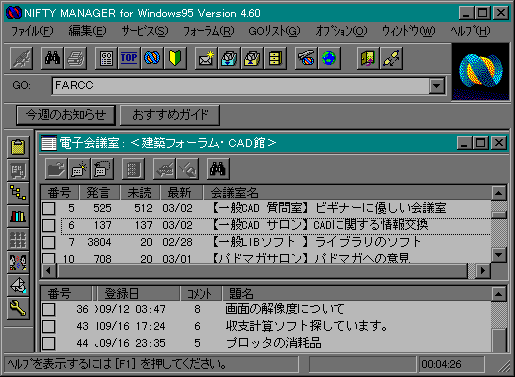
Task: Click the TOP menu toolbar icon
Action: 129,58
